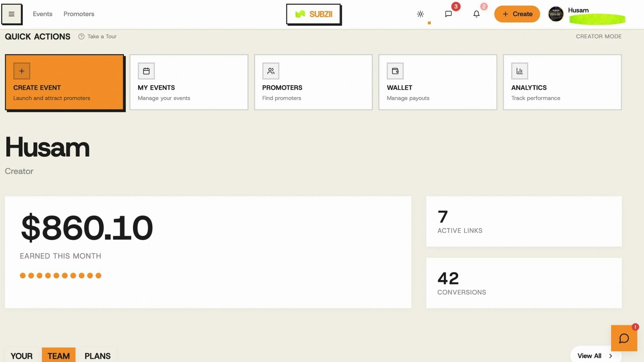Select the Events menu item
This screenshot has width=644, height=362.
(x=43, y=14)
